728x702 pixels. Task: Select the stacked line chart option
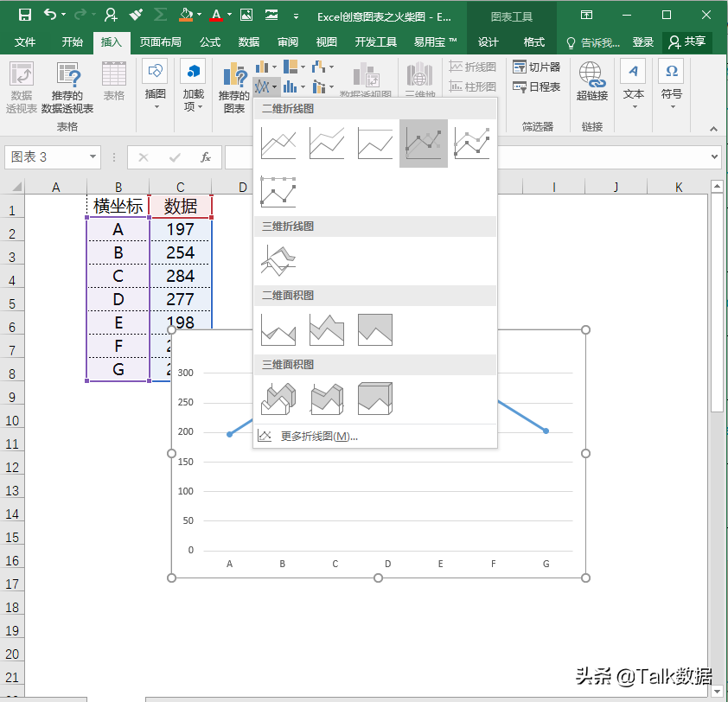point(327,143)
